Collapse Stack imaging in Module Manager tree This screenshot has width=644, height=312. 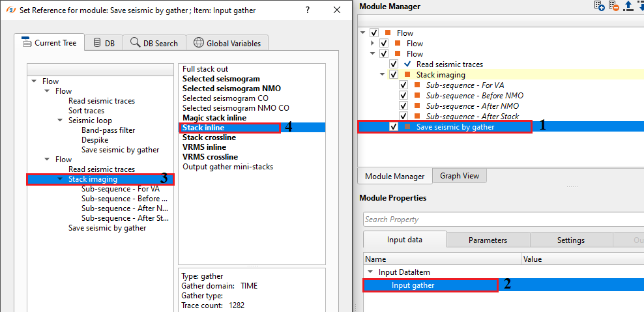tap(383, 75)
